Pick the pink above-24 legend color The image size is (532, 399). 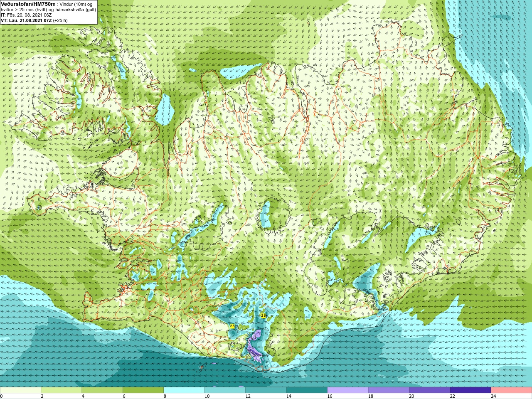512,390
